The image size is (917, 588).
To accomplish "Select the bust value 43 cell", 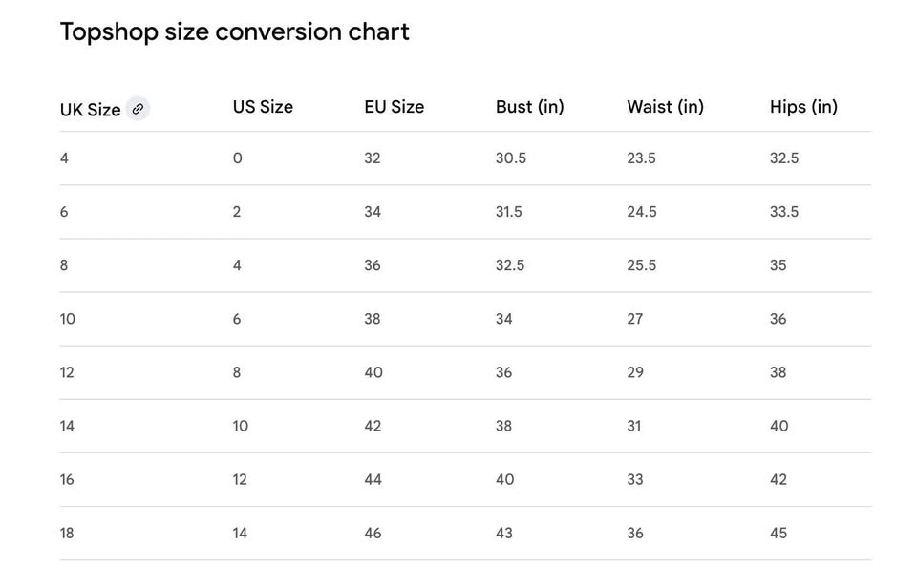I will point(503,533).
